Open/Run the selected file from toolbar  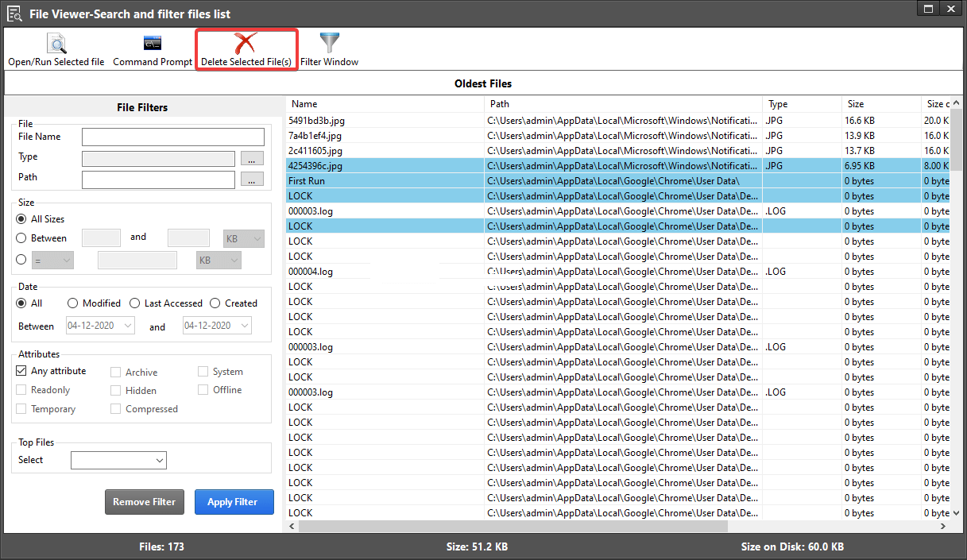point(56,48)
